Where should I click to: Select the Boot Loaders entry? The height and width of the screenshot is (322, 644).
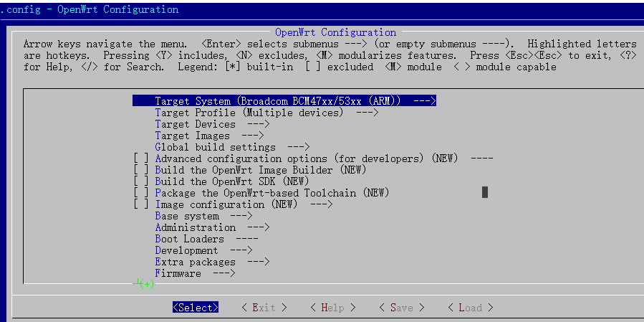click(206, 239)
